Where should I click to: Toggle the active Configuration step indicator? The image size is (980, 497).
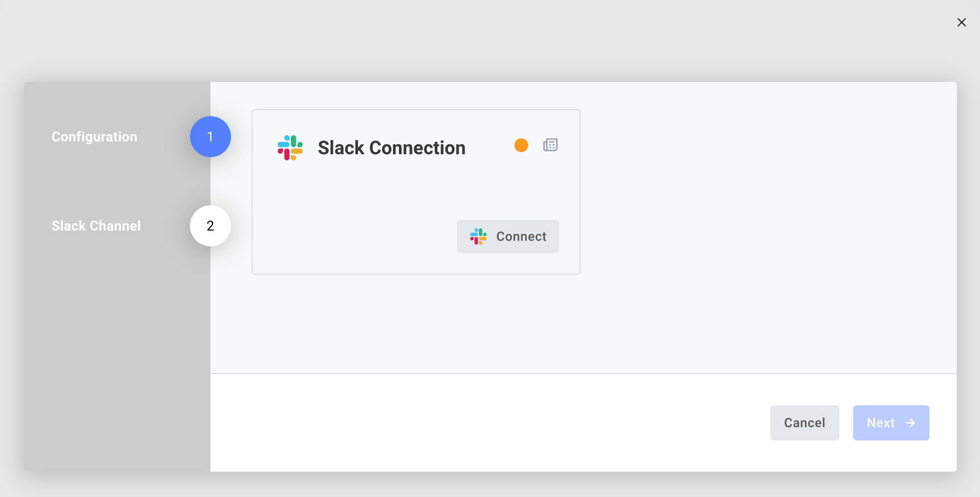click(210, 137)
